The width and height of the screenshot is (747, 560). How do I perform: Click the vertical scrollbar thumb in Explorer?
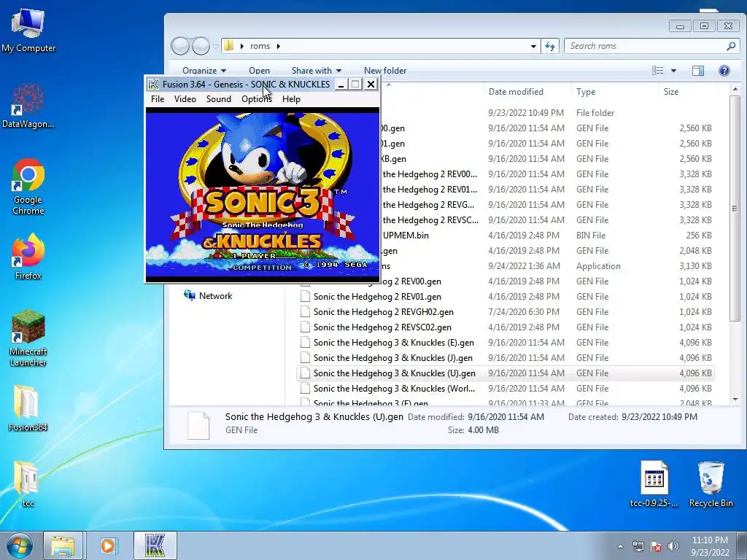pyautogui.click(x=735, y=208)
